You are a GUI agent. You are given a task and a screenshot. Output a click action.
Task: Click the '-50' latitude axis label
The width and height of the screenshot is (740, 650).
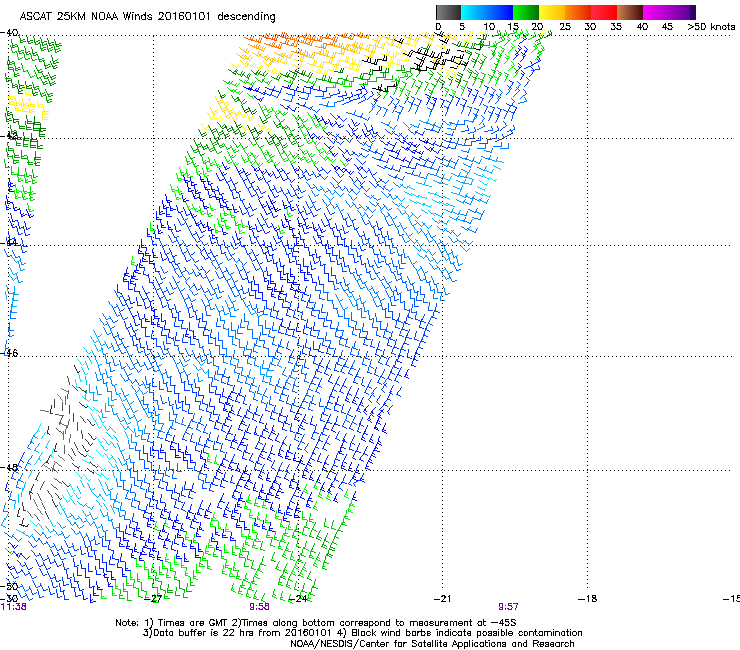pos(10,586)
